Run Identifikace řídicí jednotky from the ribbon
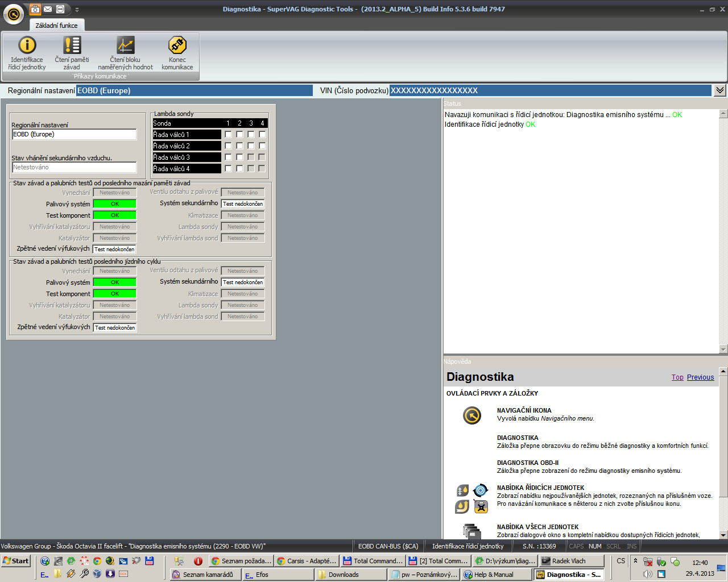This screenshot has width=728, height=582. (x=27, y=53)
